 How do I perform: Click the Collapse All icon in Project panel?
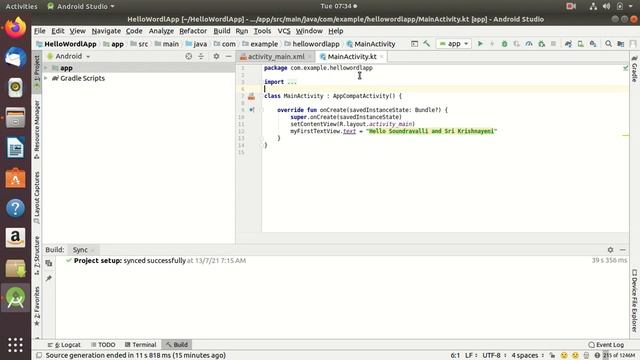201,56
